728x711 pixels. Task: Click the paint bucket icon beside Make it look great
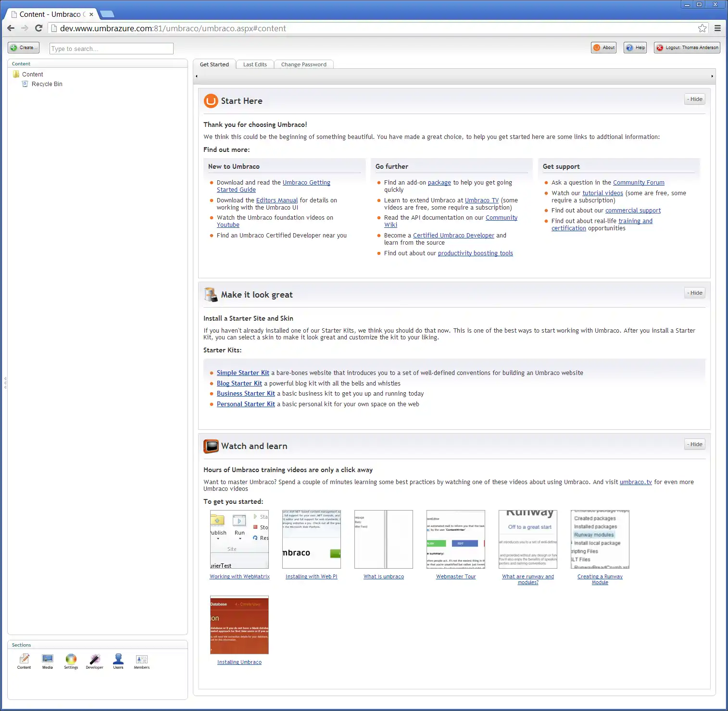211,295
